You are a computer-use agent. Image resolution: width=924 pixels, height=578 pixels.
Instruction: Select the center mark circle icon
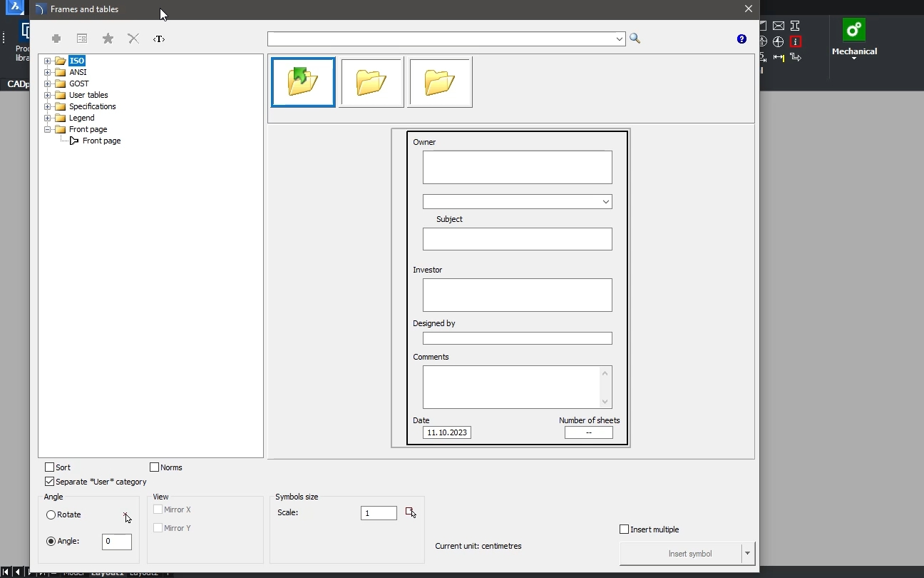(778, 41)
